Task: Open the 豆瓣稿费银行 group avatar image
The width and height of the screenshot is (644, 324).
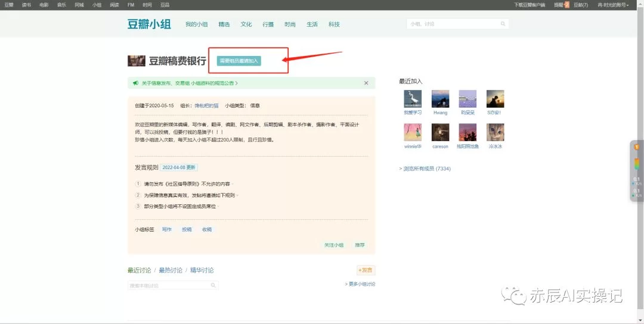Action: tap(137, 61)
